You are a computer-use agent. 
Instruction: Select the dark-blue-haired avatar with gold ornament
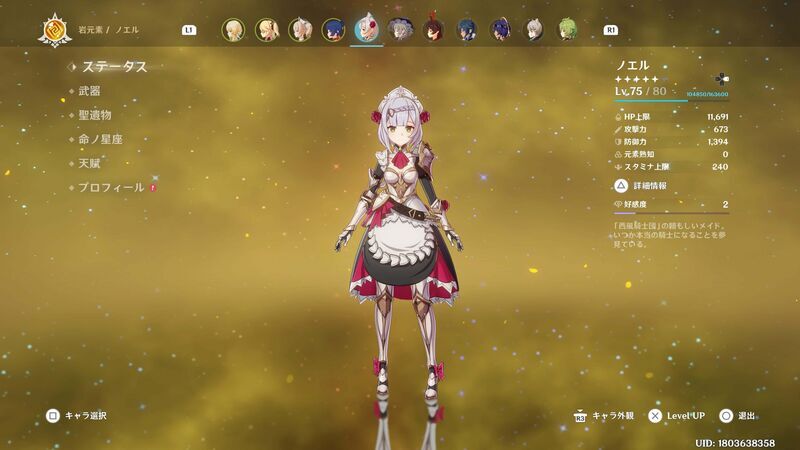(x=500, y=30)
